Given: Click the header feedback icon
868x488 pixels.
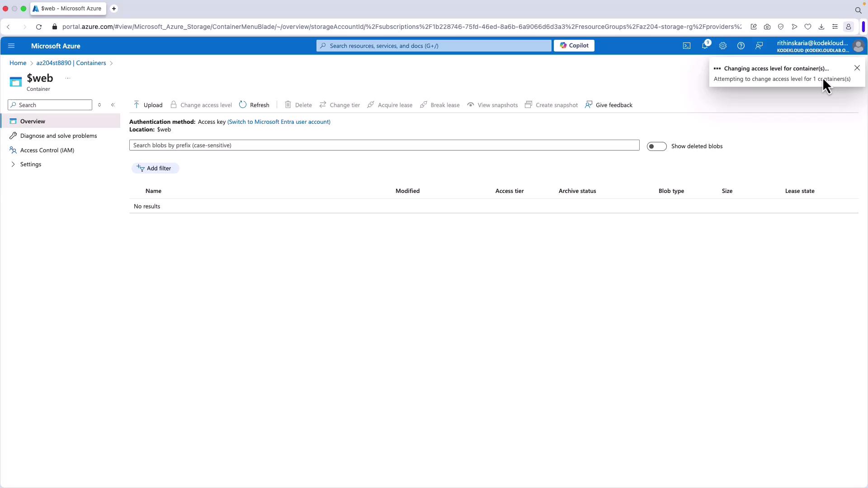Looking at the screenshot, I should (759, 46).
